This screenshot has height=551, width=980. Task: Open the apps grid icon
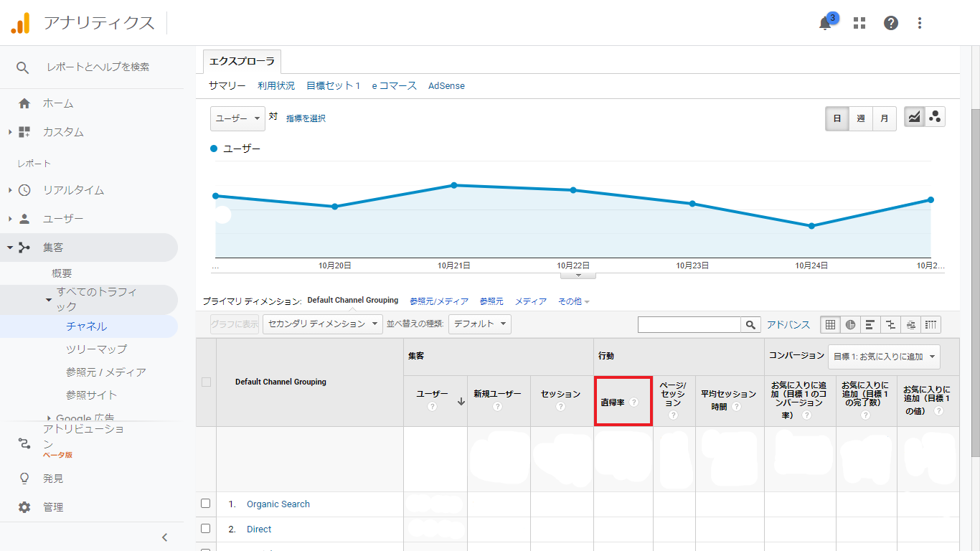click(x=859, y=23)
